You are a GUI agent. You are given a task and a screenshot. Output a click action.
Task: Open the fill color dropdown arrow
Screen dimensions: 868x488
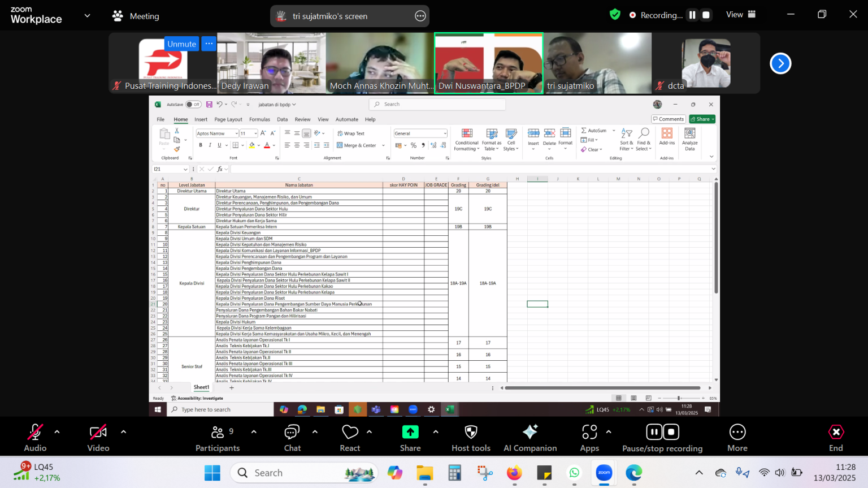(258, 145)
